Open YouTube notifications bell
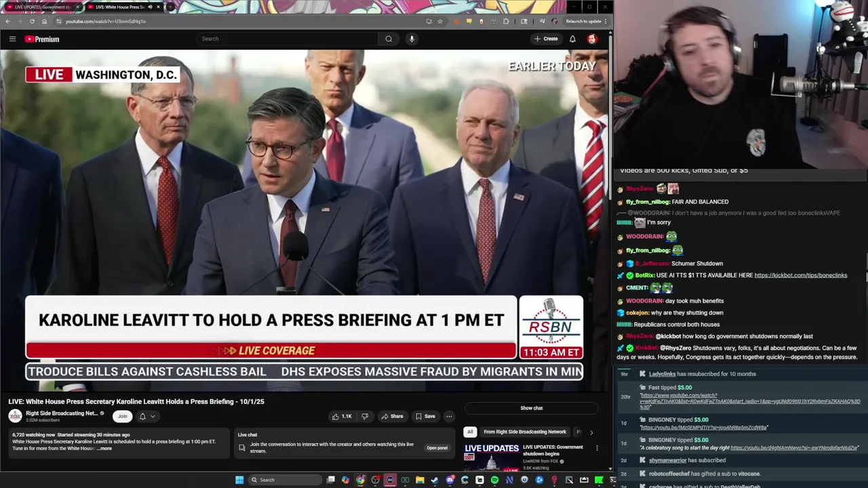Screen dimensions: 868x488 pyautogui.click(x=572, y=39)
